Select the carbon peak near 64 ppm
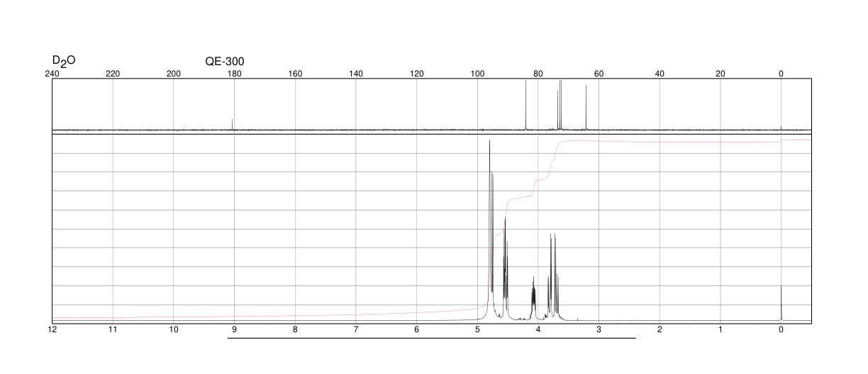The width and height of the screenshot is (868, 374). click(x=586, y=108)
